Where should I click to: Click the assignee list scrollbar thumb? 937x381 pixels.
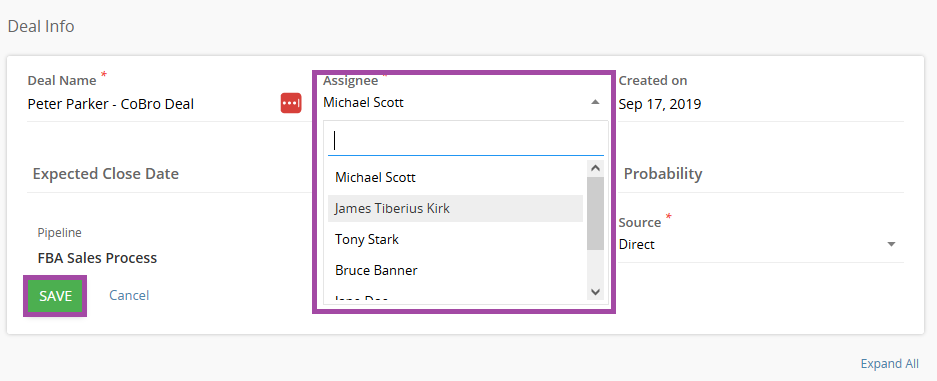[x=595, y=213]
